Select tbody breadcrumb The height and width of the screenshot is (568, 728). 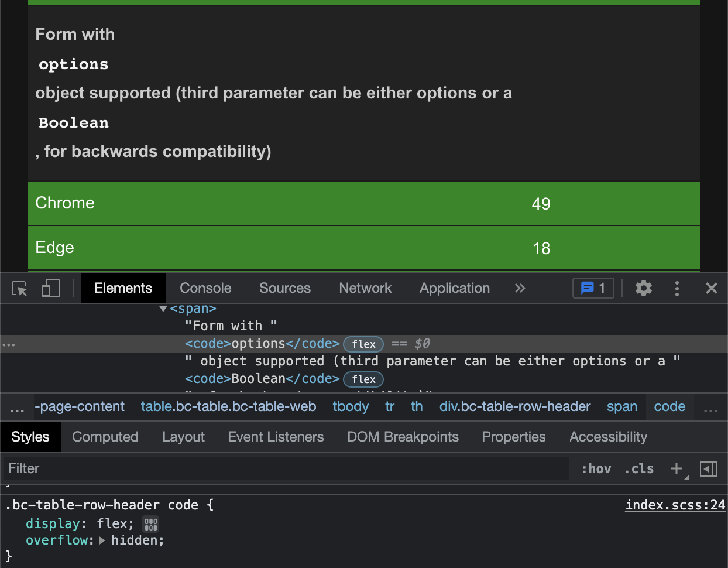(x=351, y=406)
